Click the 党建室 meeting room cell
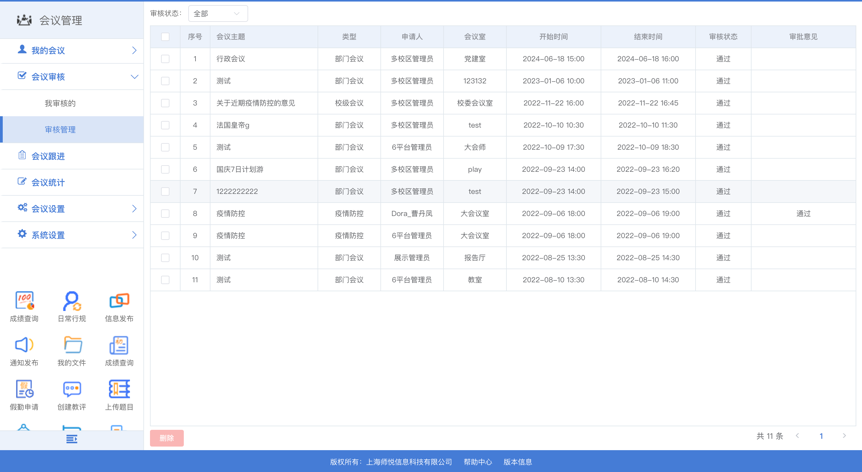This screenshot has width=862, height=472. tap(475, 59)
